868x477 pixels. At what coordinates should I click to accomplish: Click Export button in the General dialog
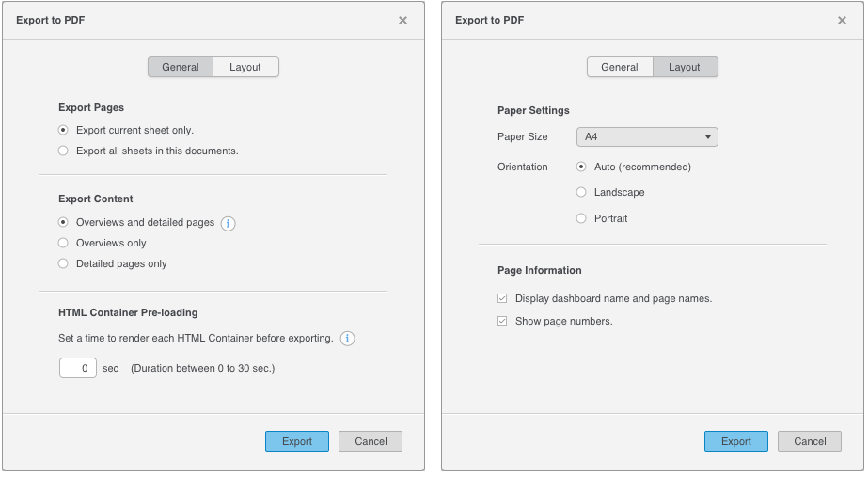[297, 441]
